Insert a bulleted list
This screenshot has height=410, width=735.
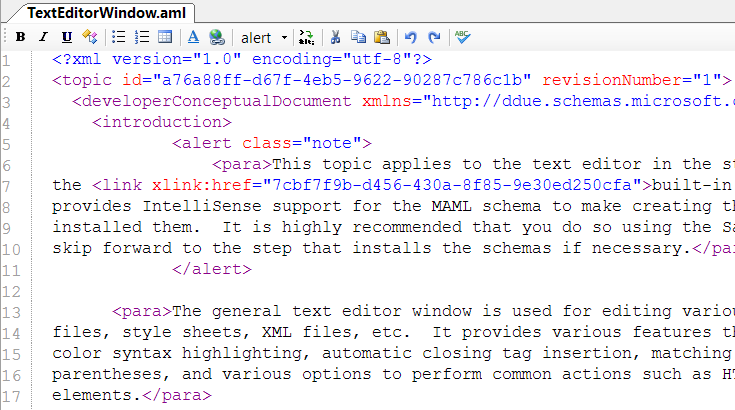click(119, 37)
